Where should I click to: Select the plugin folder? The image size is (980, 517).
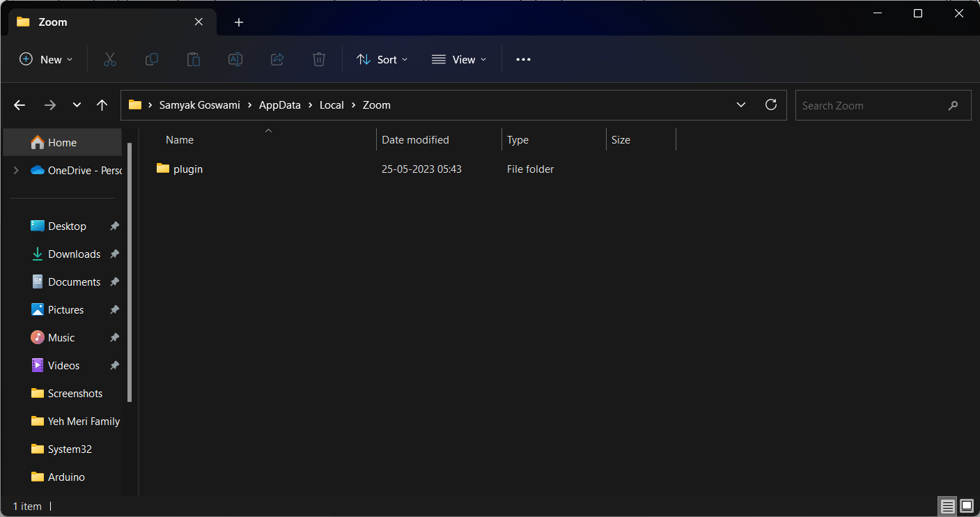[187, 169]
